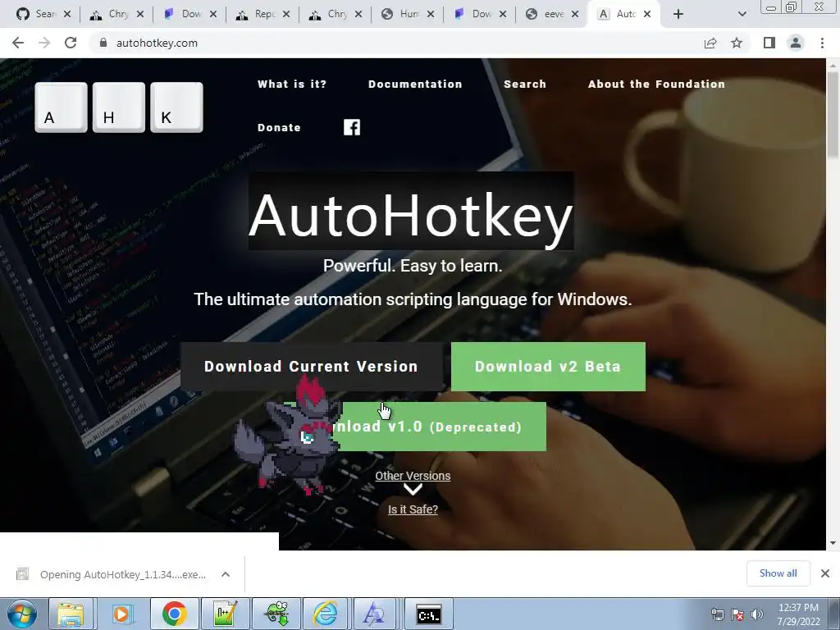Open About the Foundation menu item
Screen dimensions: 840x630
[x=656, y=84]
